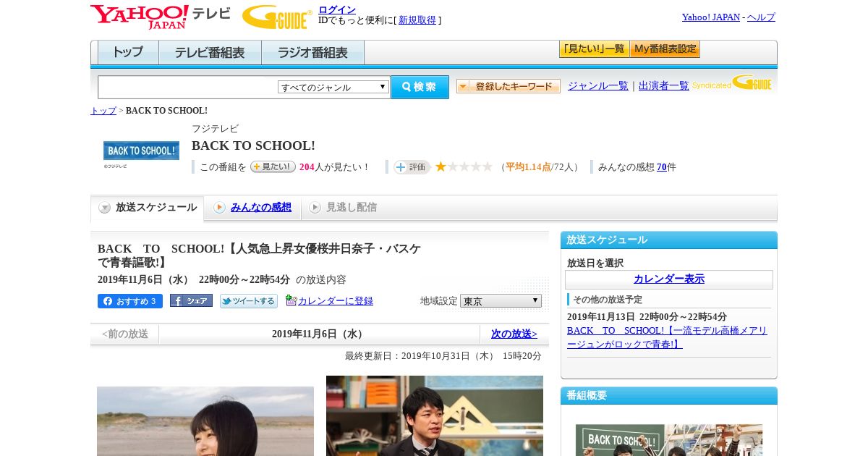Select the 見逃し配信 tab
Viewport: 868px width, 456px height.
point(343,208)
